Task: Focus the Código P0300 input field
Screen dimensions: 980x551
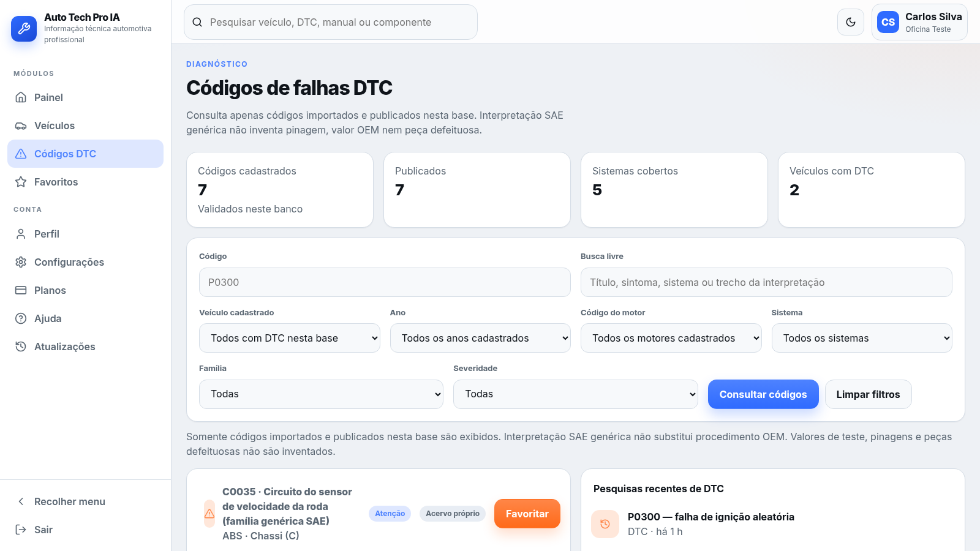Action: (385, 282)
